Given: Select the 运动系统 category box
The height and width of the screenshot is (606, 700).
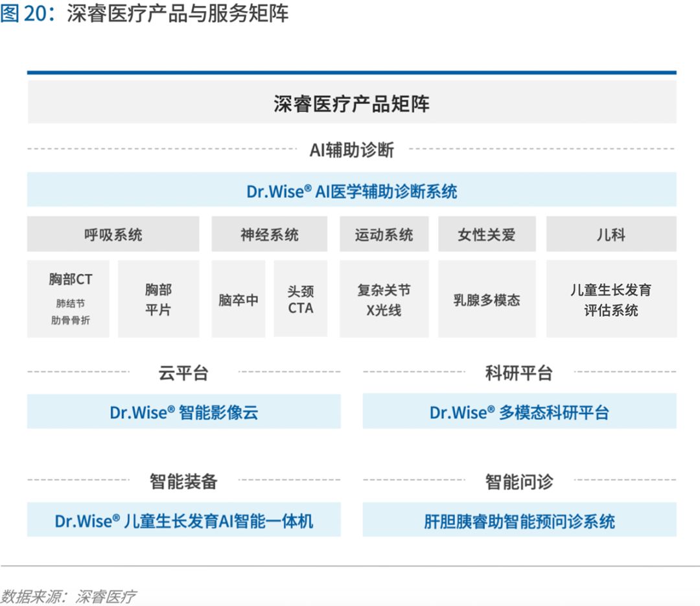Looking at the screenshot, I should 384,234.
